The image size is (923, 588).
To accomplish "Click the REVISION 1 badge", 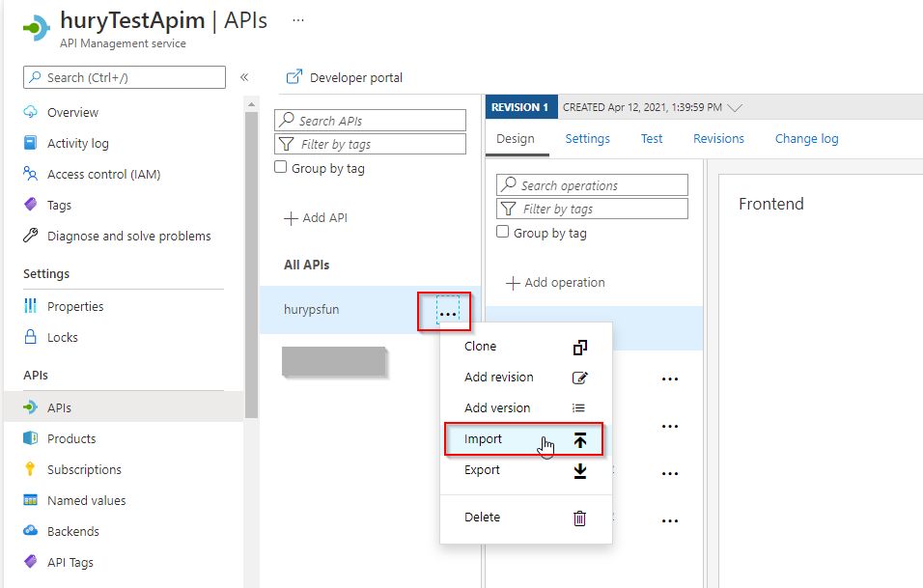I will point(521,108).
